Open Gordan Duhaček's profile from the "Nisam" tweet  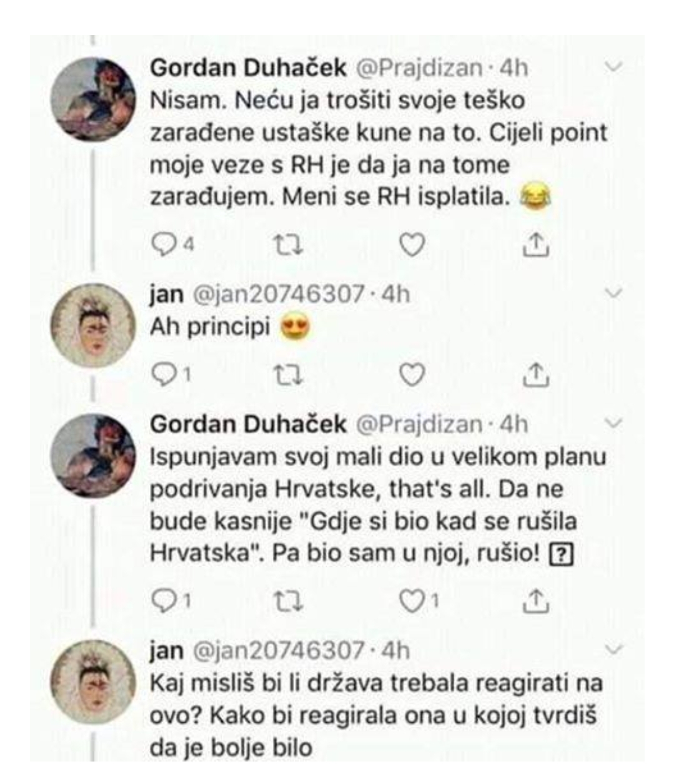click(248, 68)
